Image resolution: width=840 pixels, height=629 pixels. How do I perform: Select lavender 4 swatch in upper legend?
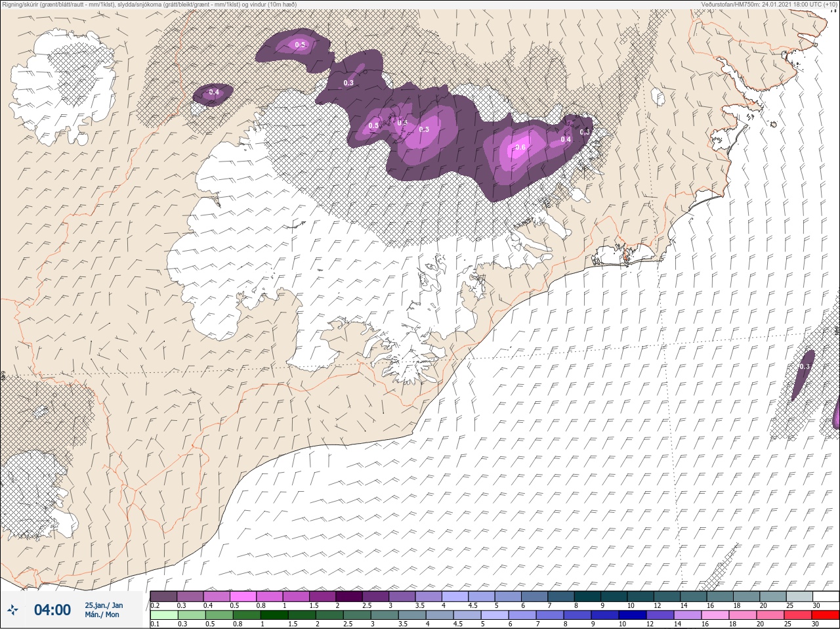[x=455, y=596]
